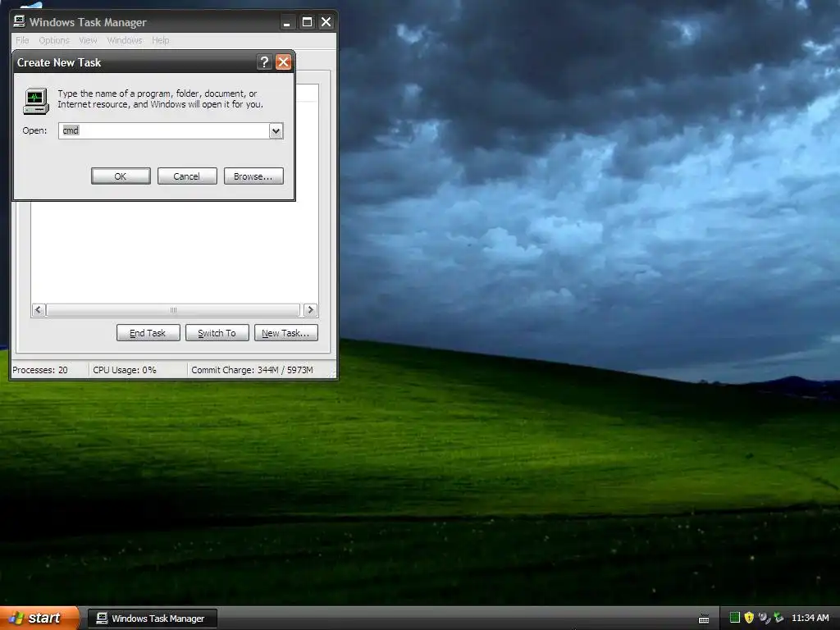Click End Task in Task Manager

point(148,333)
